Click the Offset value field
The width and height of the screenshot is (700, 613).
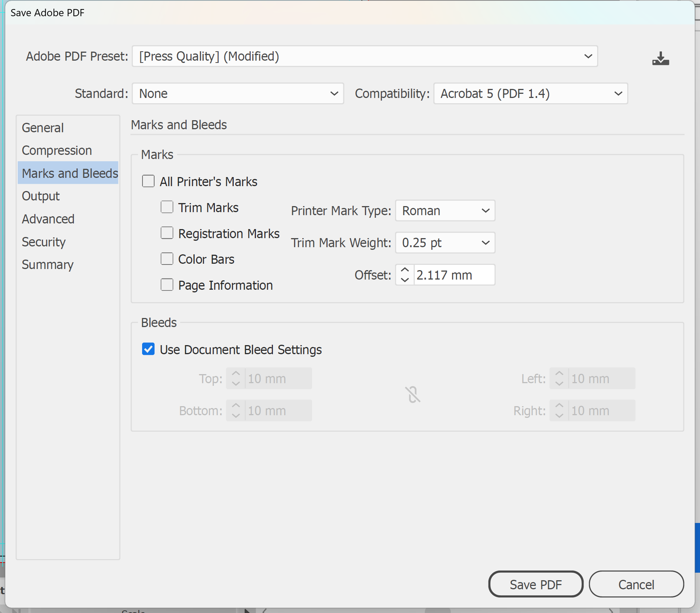[454, 275]
